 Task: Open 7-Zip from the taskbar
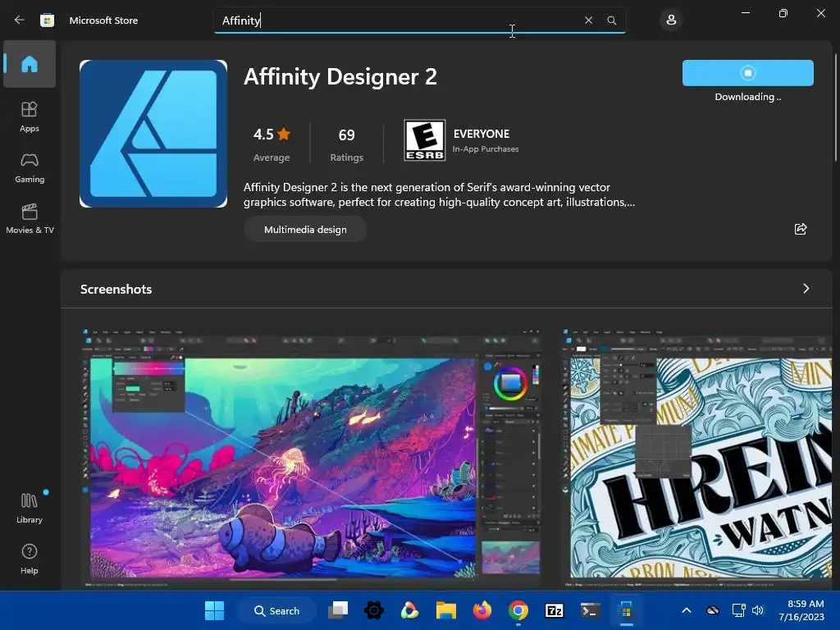pyautogui.click(x=554, y=610)
